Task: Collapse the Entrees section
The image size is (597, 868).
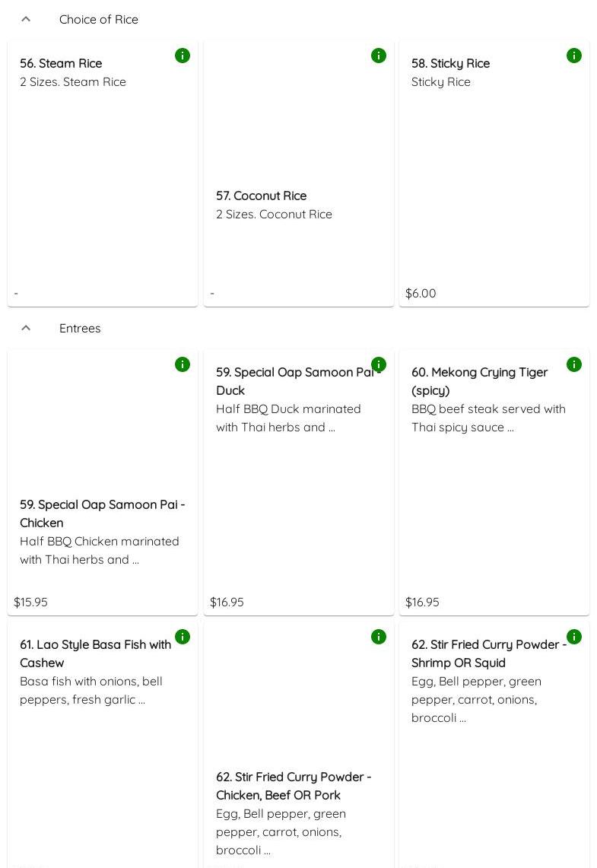Action: pos(26,328)
